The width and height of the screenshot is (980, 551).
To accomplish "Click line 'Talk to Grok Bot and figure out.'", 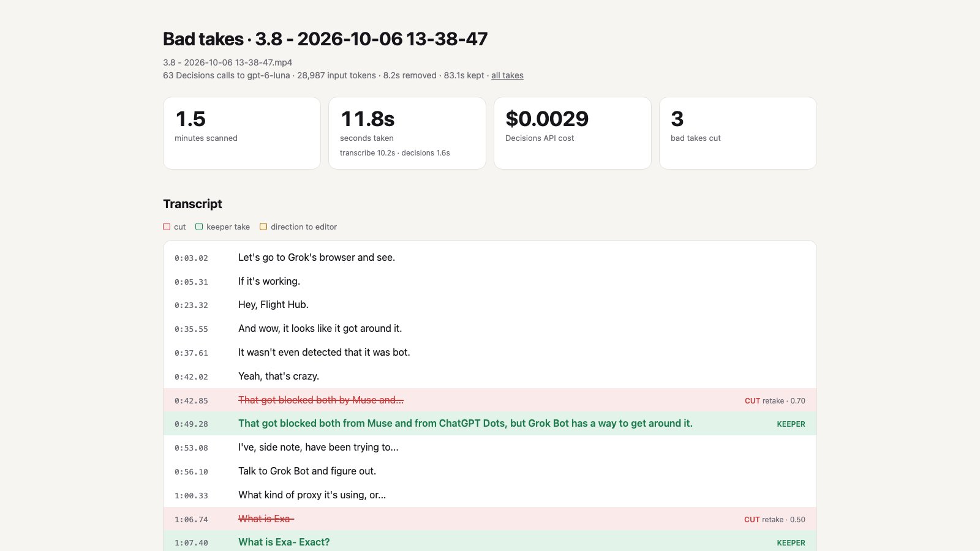I will 307,471.
